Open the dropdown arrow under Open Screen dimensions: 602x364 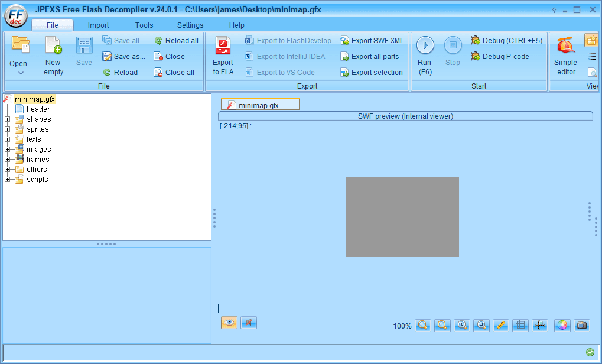(21, 73)
